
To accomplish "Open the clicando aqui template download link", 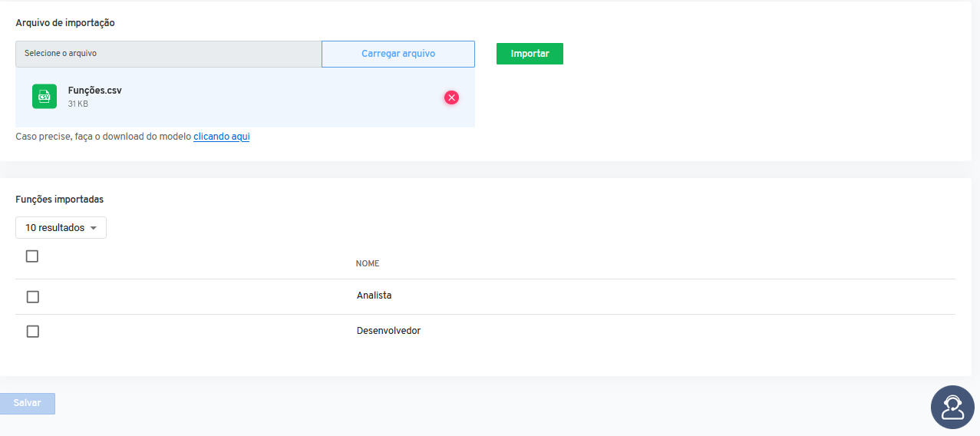I will 222,137.
